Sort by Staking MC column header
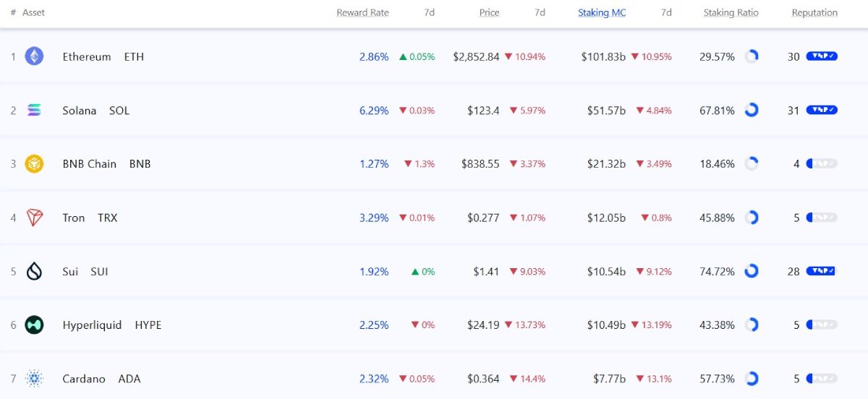The height and width of the screenshot is (399, 868). (x=602, y=13)
